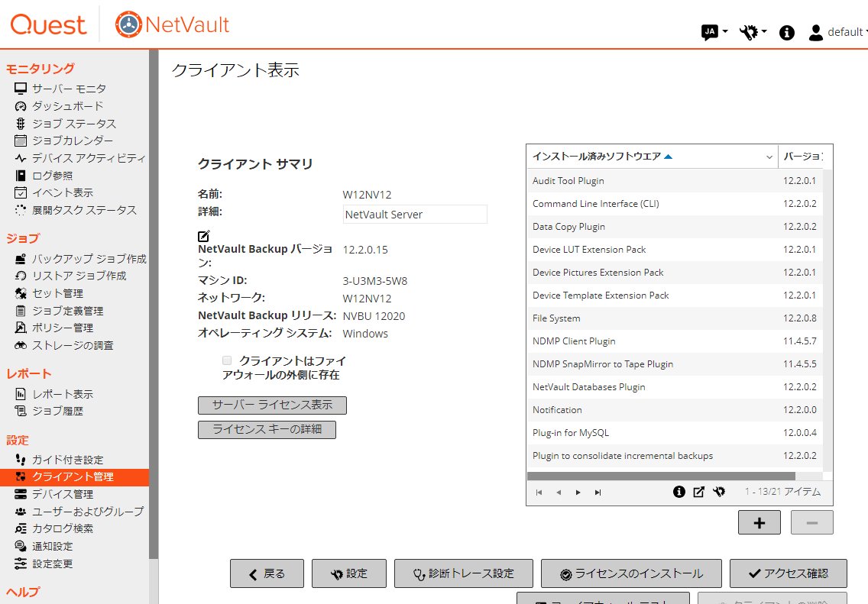Open インストール済みソフトウエア column chevron menu
Viewport: 868px width, 604px height.
[769, 157]
